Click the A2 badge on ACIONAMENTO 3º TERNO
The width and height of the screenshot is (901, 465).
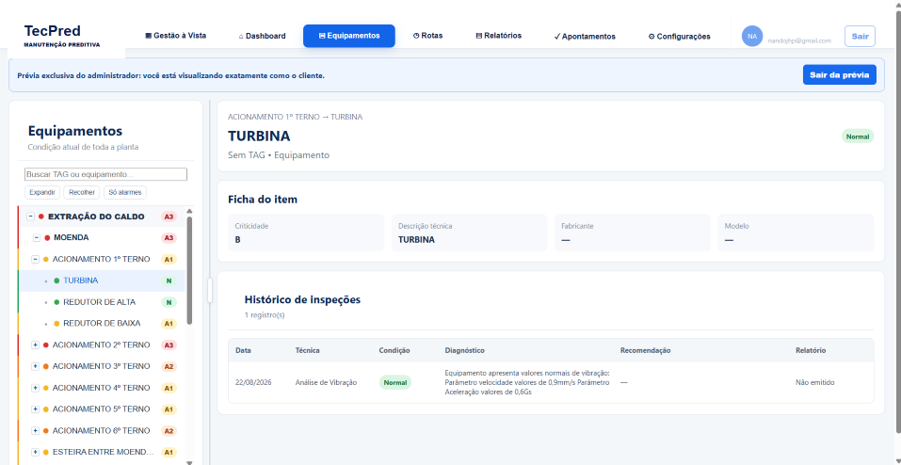pyautogui.click(x=168, y=366)
